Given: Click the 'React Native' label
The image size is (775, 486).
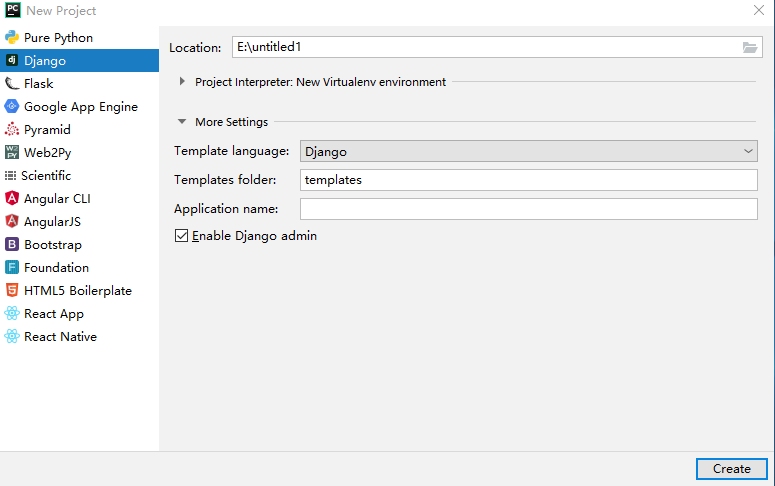Looking at the screenshot, I should click(60, 337).
